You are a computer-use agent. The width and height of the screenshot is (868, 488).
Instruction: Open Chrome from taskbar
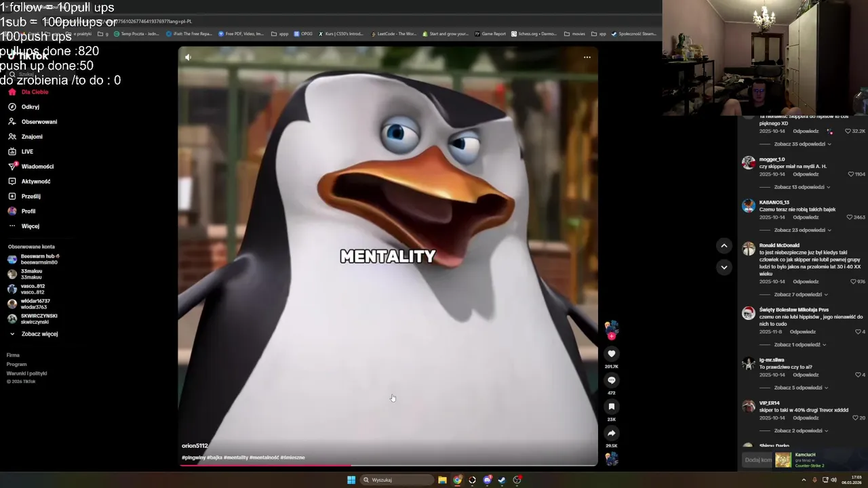(458, 480)
